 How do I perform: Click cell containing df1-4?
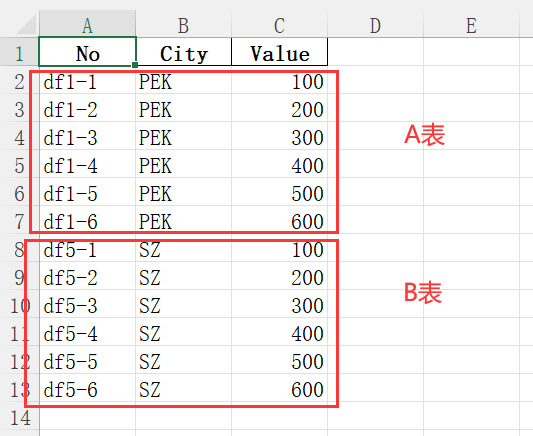tap(87, 164)
